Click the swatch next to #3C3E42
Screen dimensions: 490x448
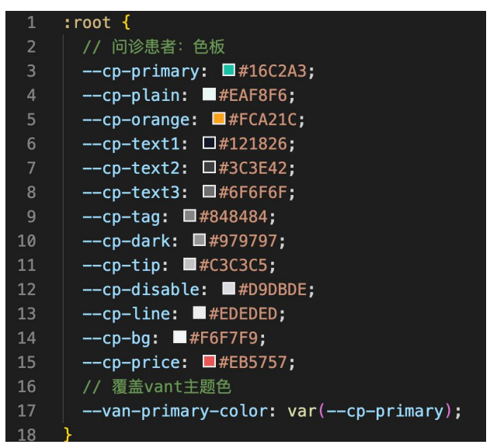(x=208, y=167)
